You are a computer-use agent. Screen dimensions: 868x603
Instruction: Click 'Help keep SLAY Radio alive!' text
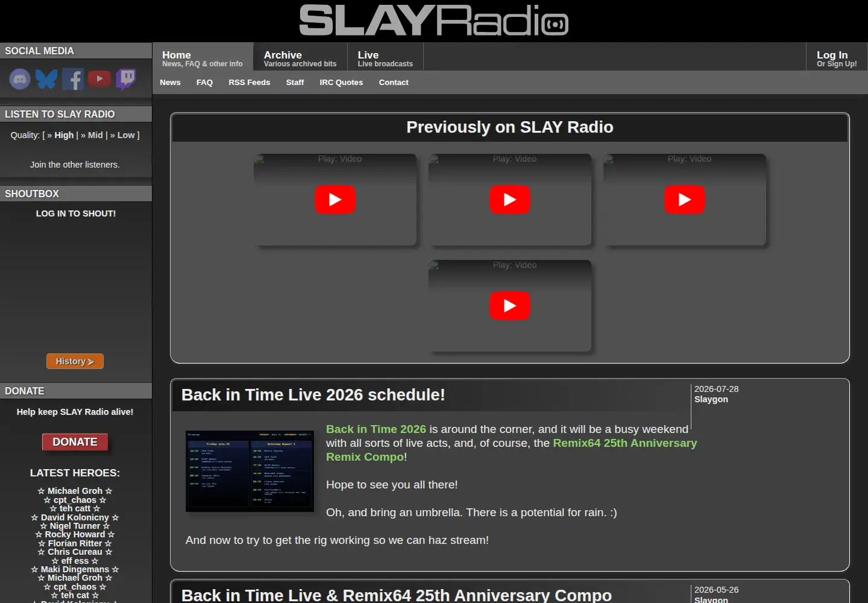tap(75, 412)
